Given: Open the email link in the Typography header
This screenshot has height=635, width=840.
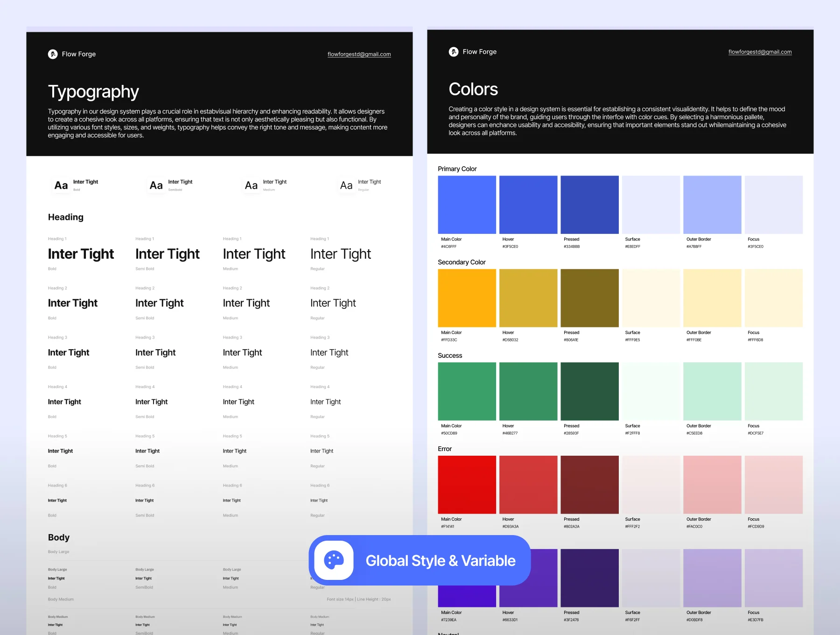Looking at the screenshot, I should 359,54.
